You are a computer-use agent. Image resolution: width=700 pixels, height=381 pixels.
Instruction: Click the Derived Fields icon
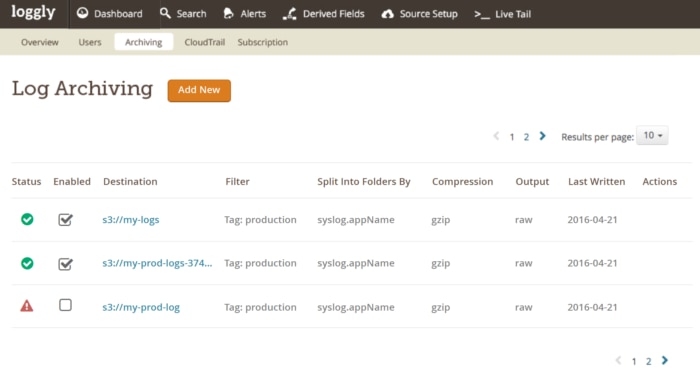pyautogui.click(x=289, y=14)
